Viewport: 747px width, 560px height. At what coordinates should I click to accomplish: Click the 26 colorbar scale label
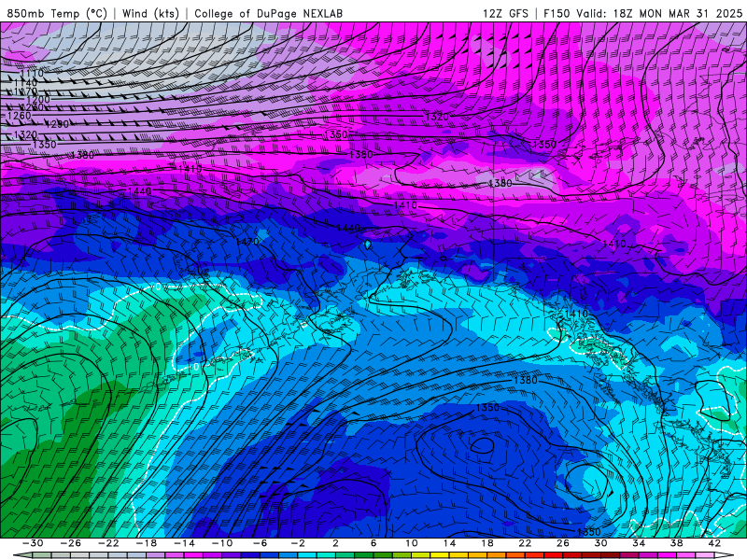pos(563,543)
